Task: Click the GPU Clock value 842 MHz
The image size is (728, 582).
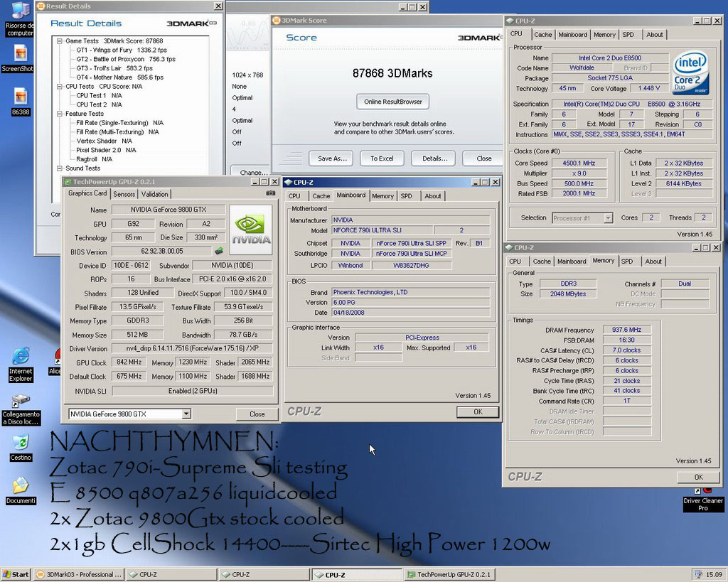Action: point(129,362)
